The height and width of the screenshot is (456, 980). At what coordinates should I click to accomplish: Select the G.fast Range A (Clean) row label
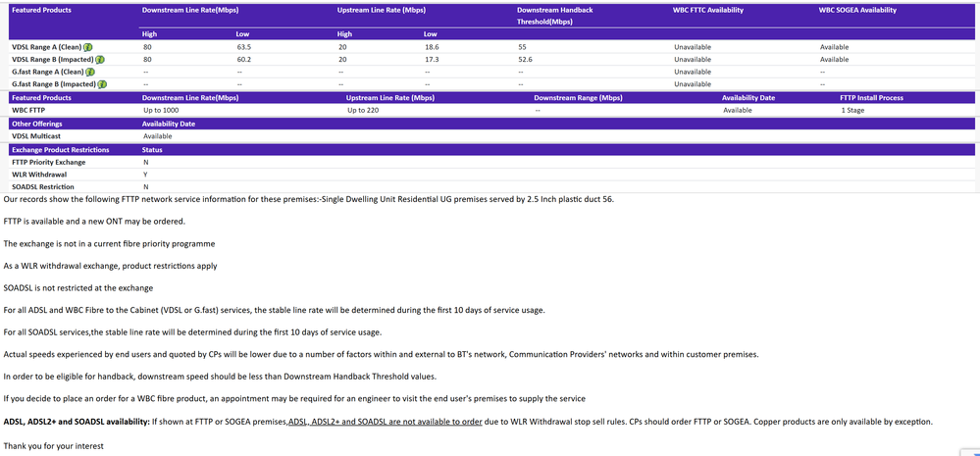coord(48,72)
